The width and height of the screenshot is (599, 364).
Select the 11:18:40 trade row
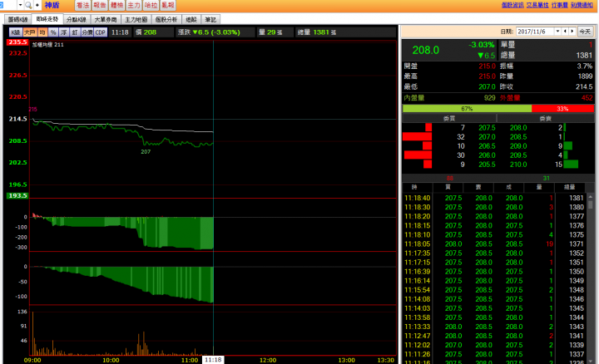(494, 198)
